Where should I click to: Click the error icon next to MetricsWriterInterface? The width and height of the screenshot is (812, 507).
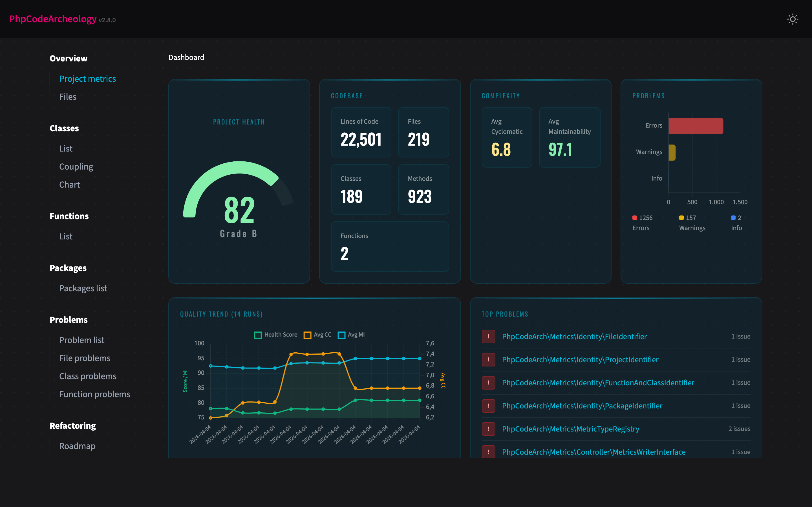coord(489,452)
